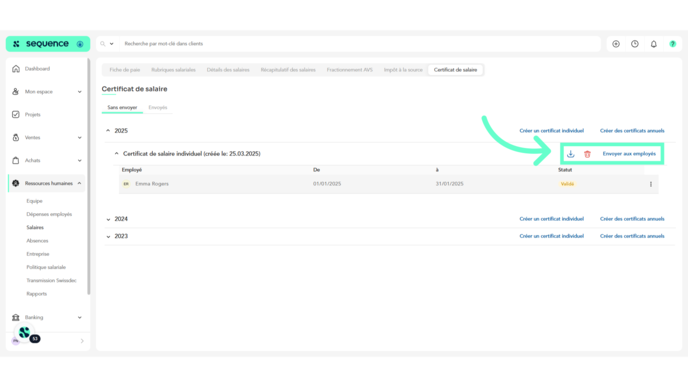
Task: Expand the Banking menu chevron
Action: 79,317
